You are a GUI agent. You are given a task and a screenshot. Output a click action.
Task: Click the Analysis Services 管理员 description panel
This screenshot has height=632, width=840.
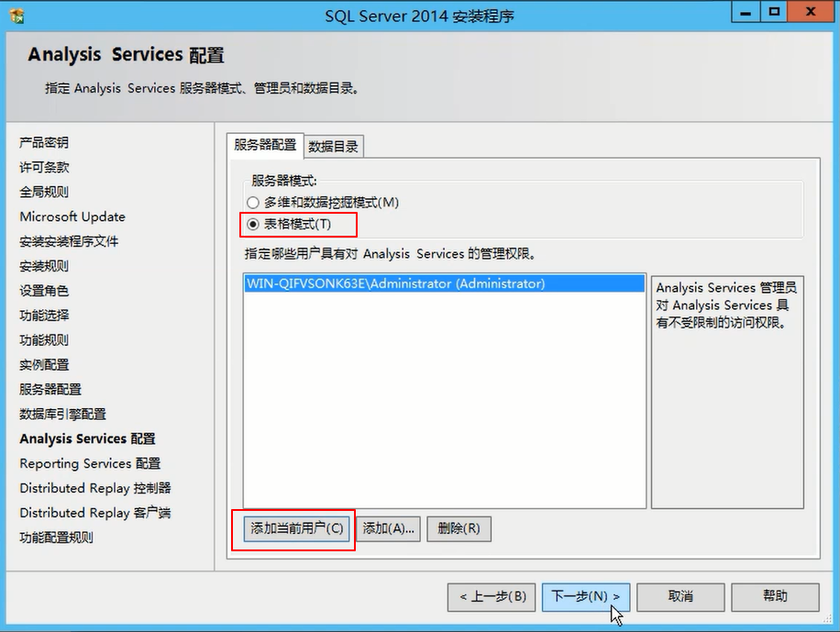tap(727, 393)
